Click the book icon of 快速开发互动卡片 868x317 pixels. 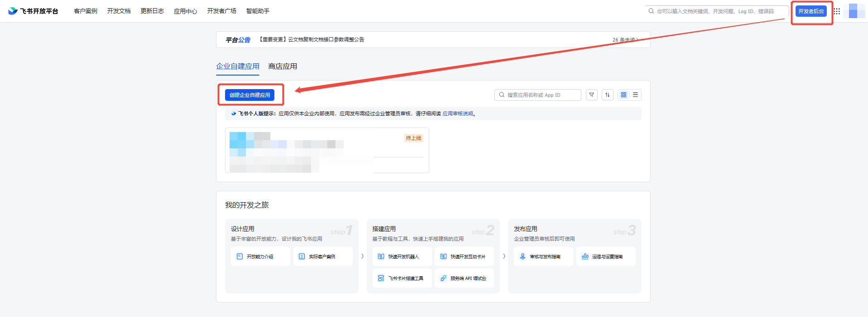click(443, 256)
